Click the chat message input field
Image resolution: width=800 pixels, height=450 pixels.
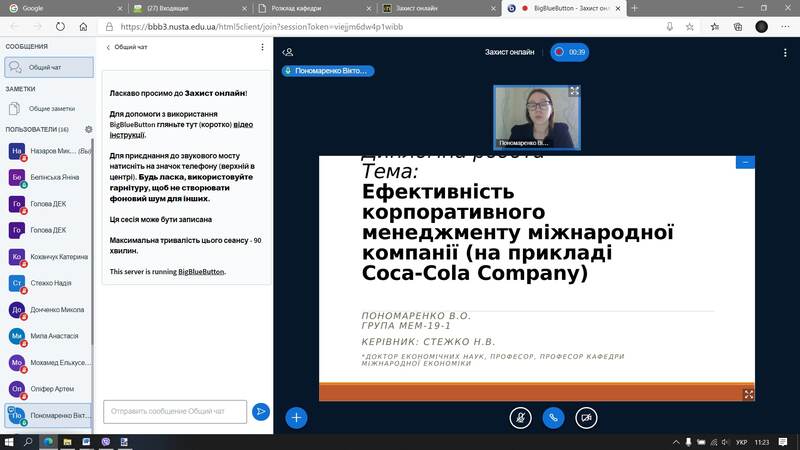175,411
